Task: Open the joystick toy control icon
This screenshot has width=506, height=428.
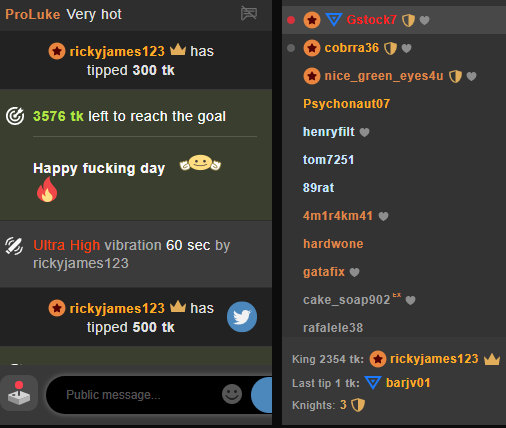Action: pyautogui.click(x=19, y=393)
